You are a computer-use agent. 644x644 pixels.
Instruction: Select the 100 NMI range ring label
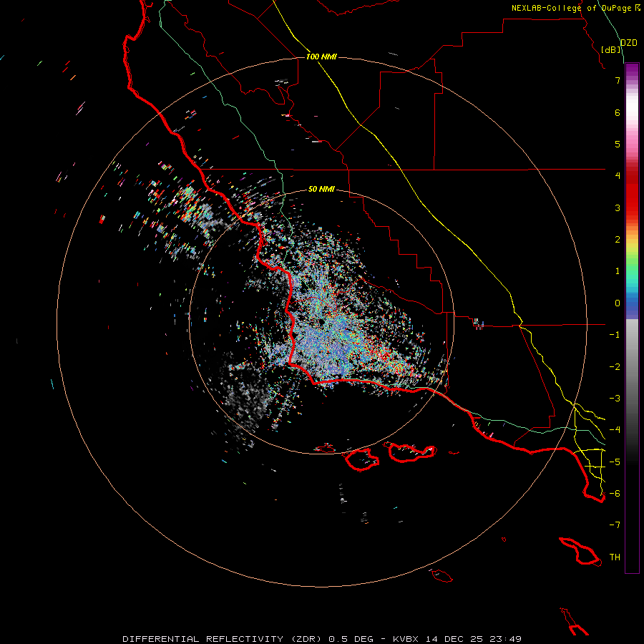coord(321,57)
